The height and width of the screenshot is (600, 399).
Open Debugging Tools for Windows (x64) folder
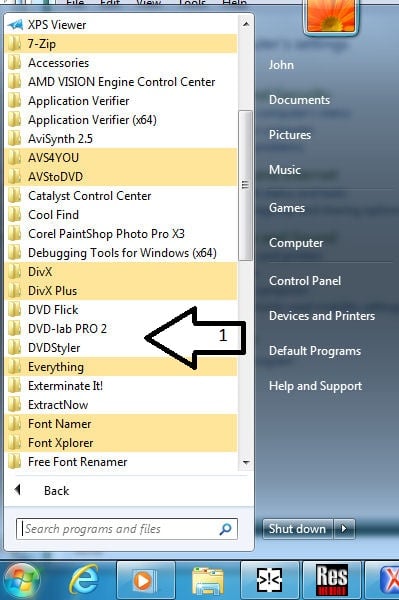[122, 253]
